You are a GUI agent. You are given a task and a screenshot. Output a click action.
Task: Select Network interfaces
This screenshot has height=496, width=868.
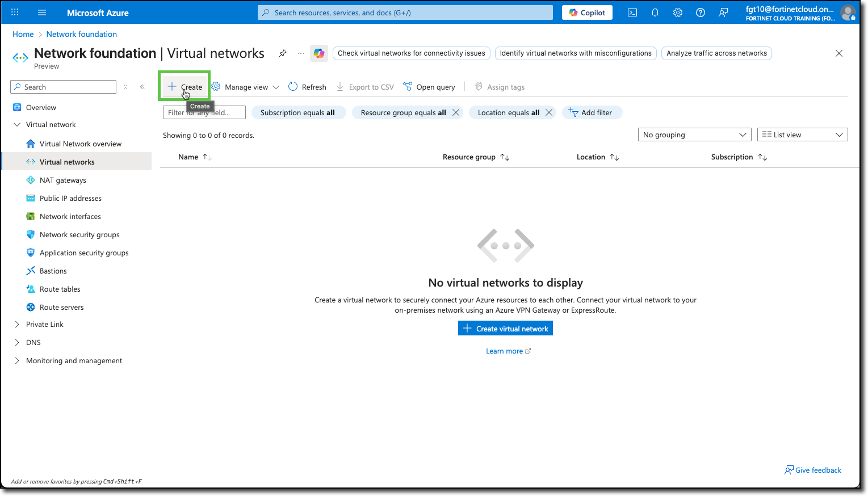(70, 216)
